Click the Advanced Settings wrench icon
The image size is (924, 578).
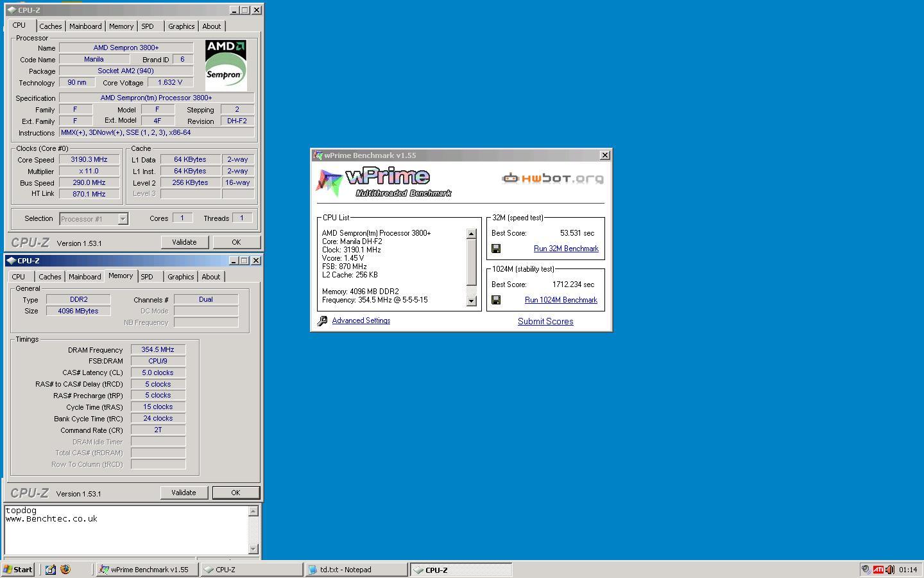coord(322,320)
